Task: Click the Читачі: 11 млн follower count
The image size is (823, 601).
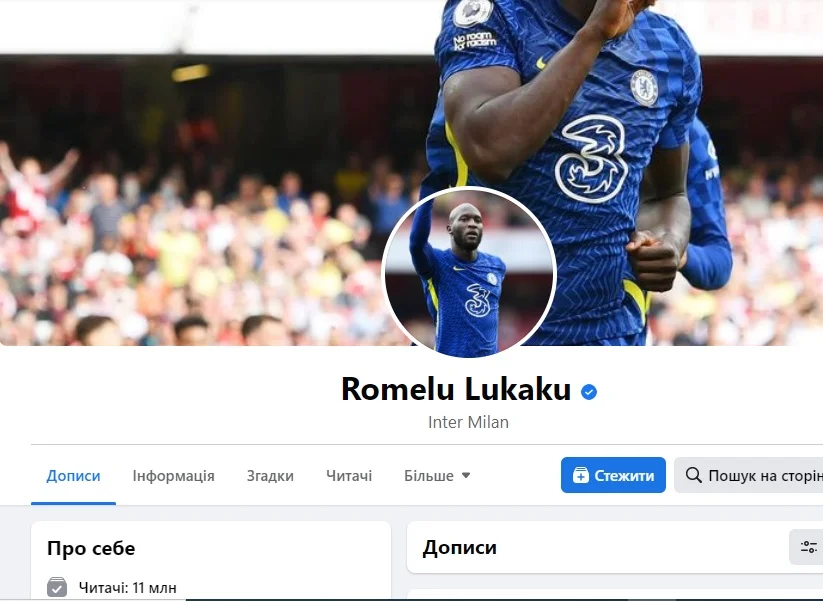Action: [128, 587]
